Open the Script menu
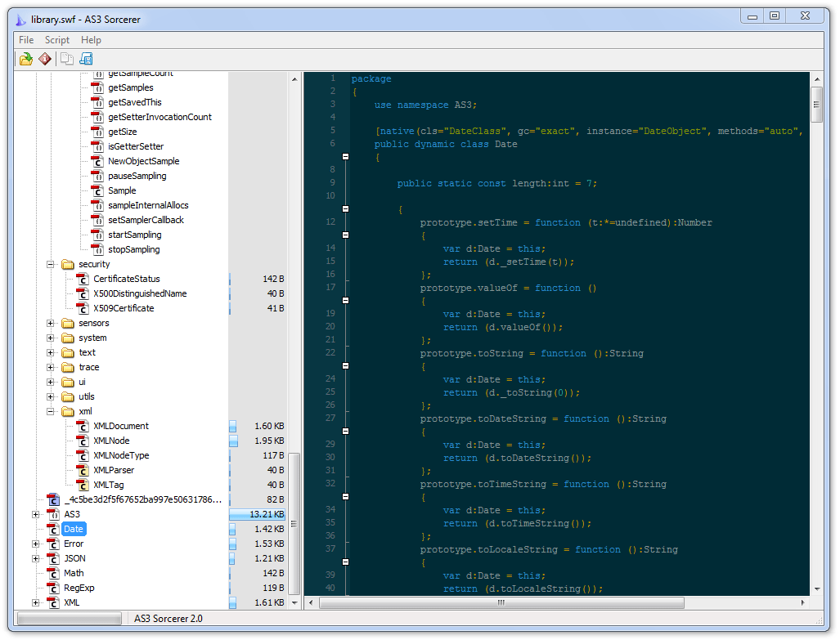The width and height of the screenshot is (840, 640). 56,40
